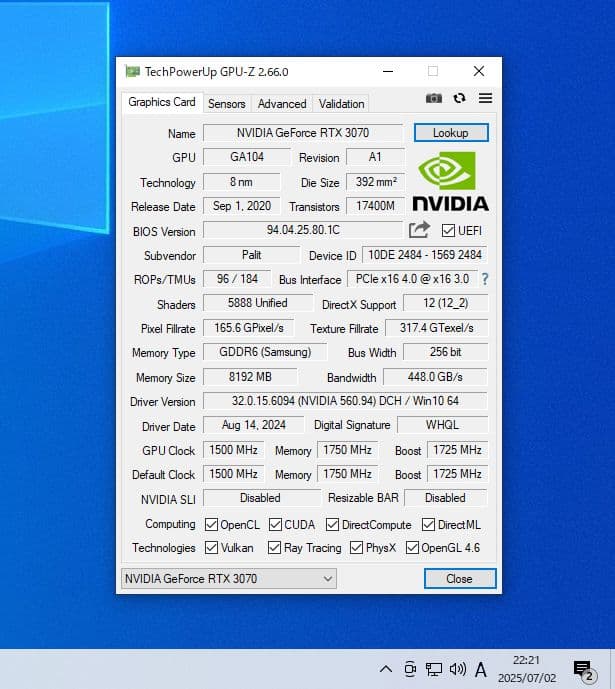
Task: Open the notification center icon
Action: pos(584,671)
